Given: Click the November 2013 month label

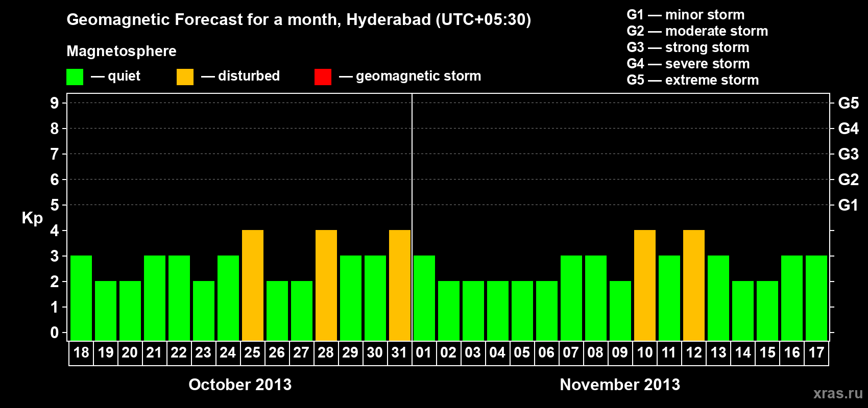Looking at the screenshot, I should click(x=620, y=385).
